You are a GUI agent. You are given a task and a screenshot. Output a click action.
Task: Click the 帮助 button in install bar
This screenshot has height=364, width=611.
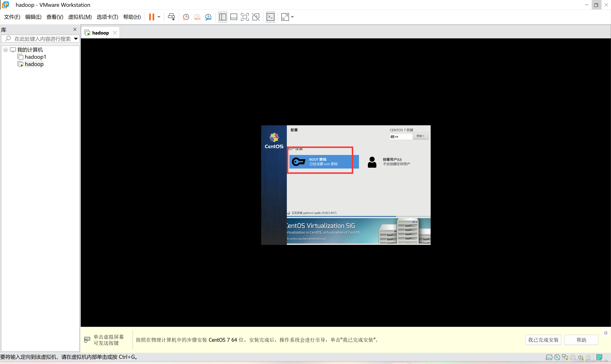tap(581, 340)
